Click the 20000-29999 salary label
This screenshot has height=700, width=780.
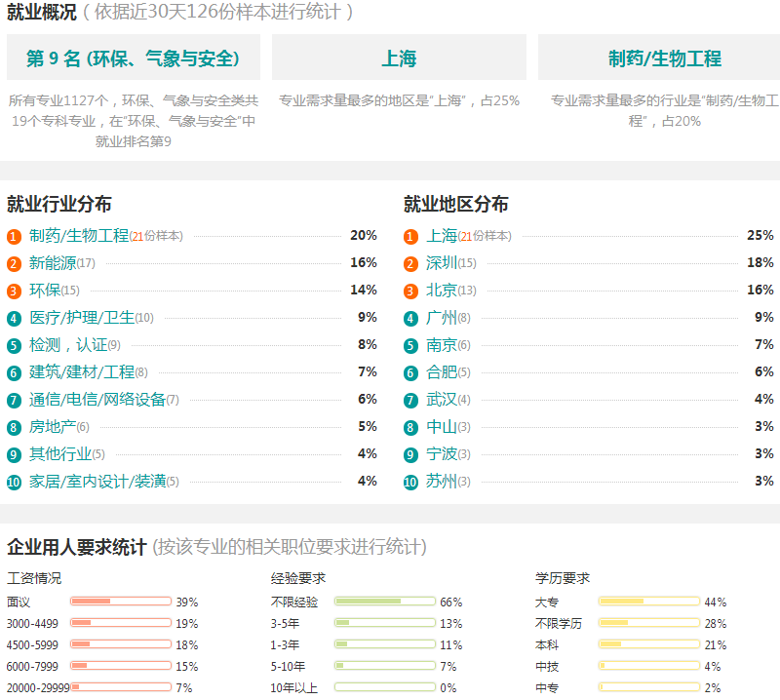(38, 688)
